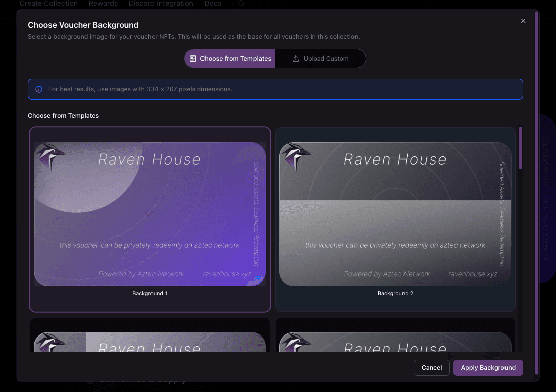The image size is (556, 392).
Task: Cancel the background selection
Action: click(432, 367)
